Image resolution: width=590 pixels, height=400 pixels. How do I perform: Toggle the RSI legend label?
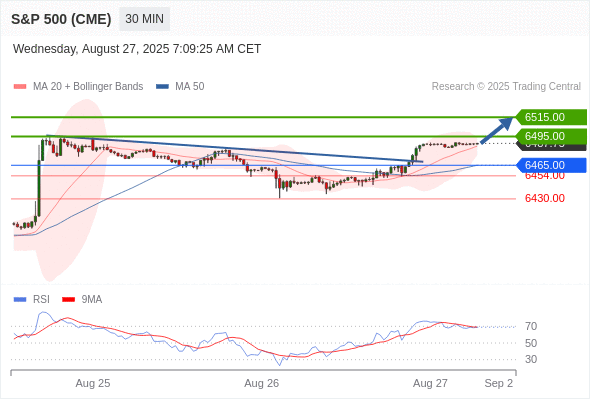click(x=41, y=300)
